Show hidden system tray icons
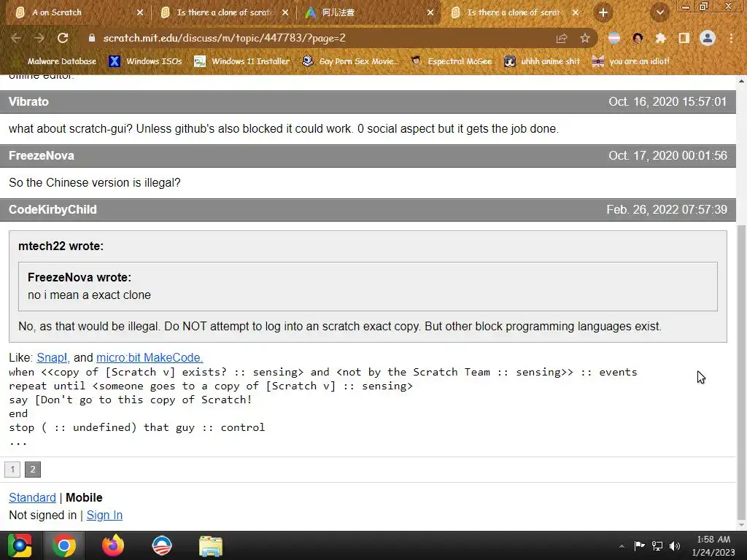Screen dimensions: 747x560 coord(622,546)
